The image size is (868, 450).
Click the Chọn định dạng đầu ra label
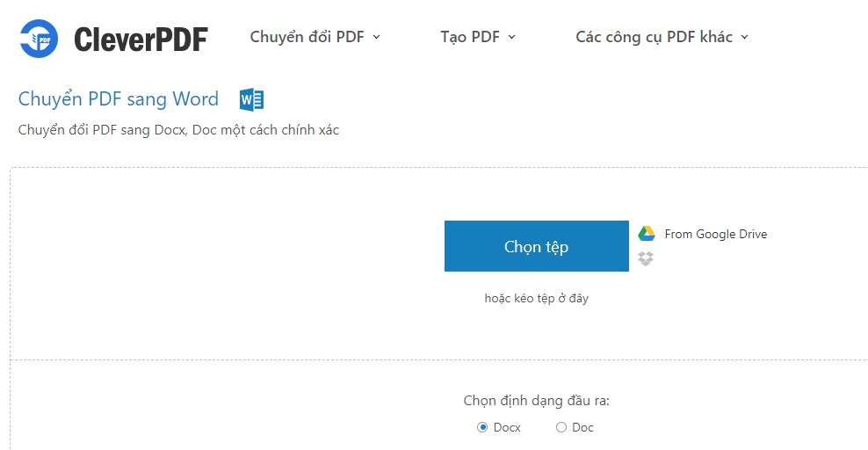537,401
